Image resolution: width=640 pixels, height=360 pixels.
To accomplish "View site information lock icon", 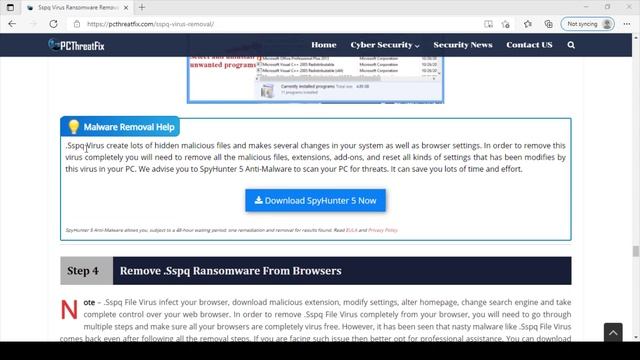I will tap(77, 24).
